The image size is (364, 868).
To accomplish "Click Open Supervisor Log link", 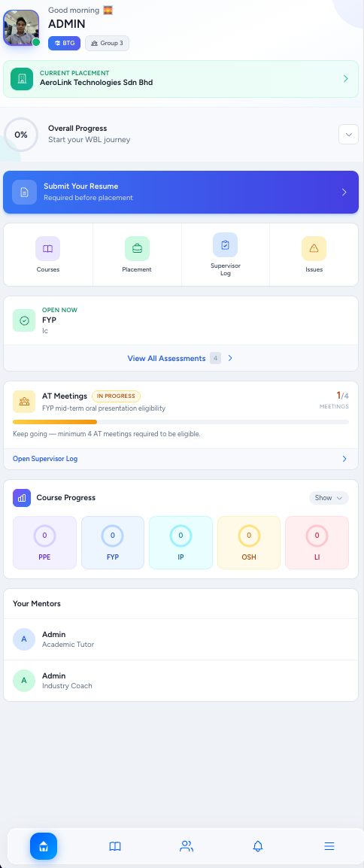I will pyautogui.click(x=45, y=459).
